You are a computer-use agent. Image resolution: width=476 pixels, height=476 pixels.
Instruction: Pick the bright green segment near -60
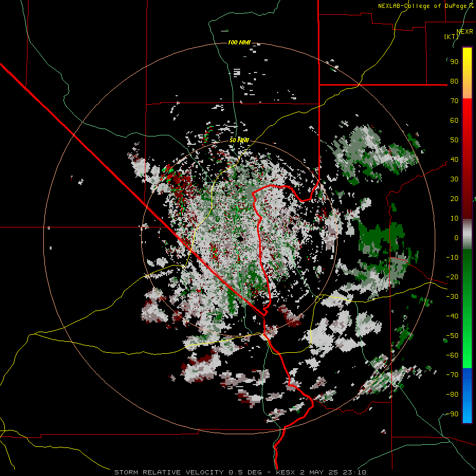coord(467,358)
